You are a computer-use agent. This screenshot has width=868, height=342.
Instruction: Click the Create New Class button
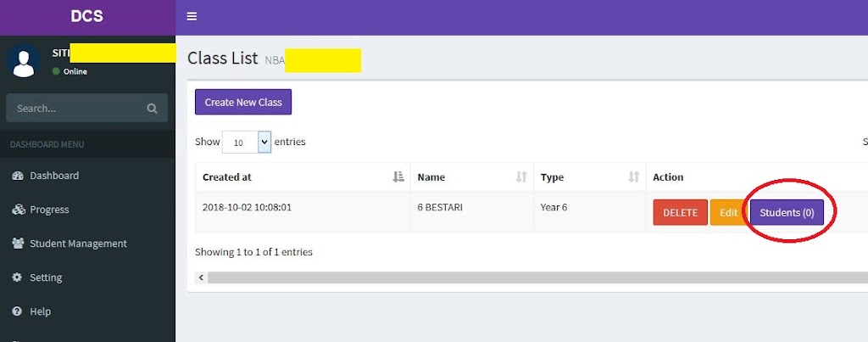click(243, 102)
